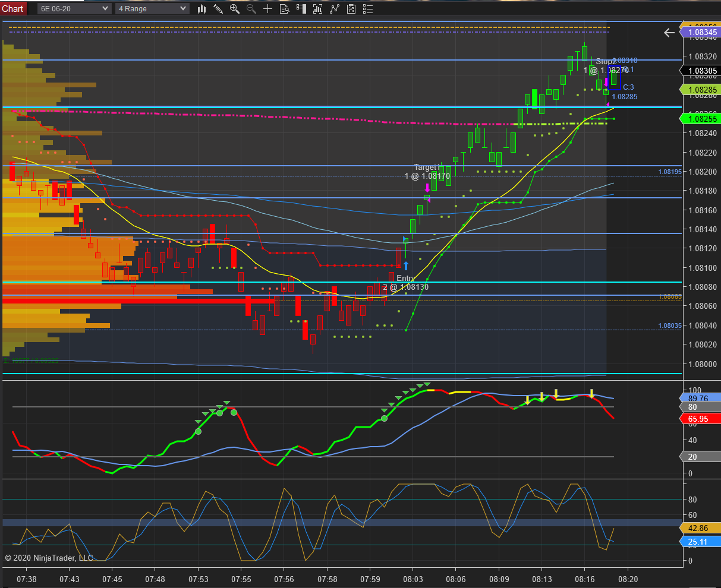Screen dimensions: 721x588
Task: Click the bright green 1.08255 marker
Action: 700,119
